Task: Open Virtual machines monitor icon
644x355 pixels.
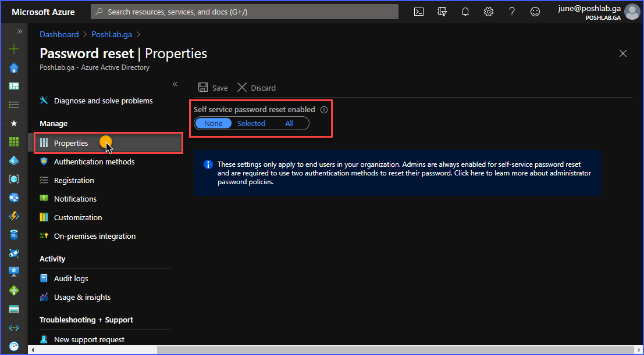Action: tap(14, 272)
